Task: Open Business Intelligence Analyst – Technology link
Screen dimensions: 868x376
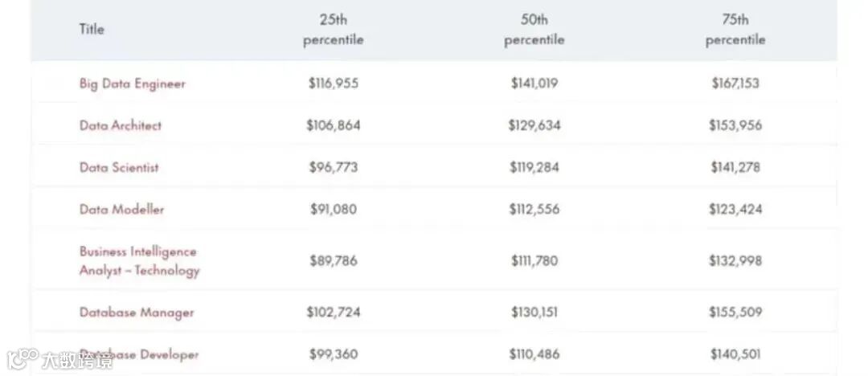Action: tap(138, 260)
